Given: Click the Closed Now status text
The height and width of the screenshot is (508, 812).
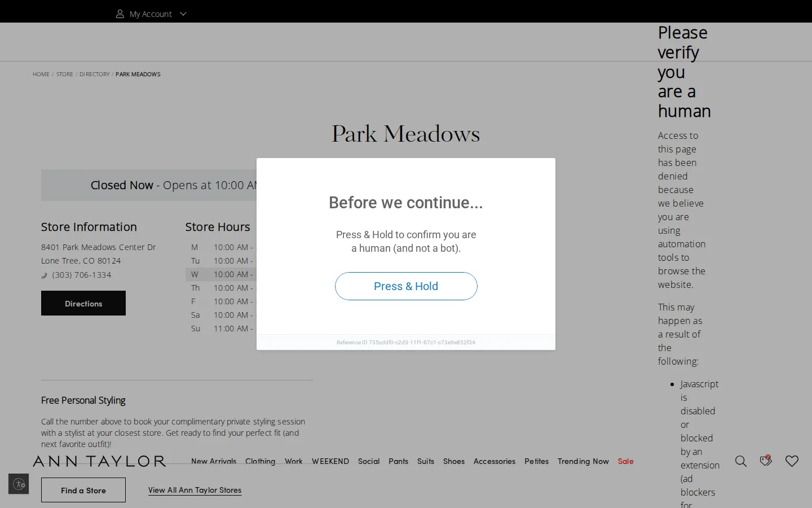Looking at the screenshot, I should (122, 185).
